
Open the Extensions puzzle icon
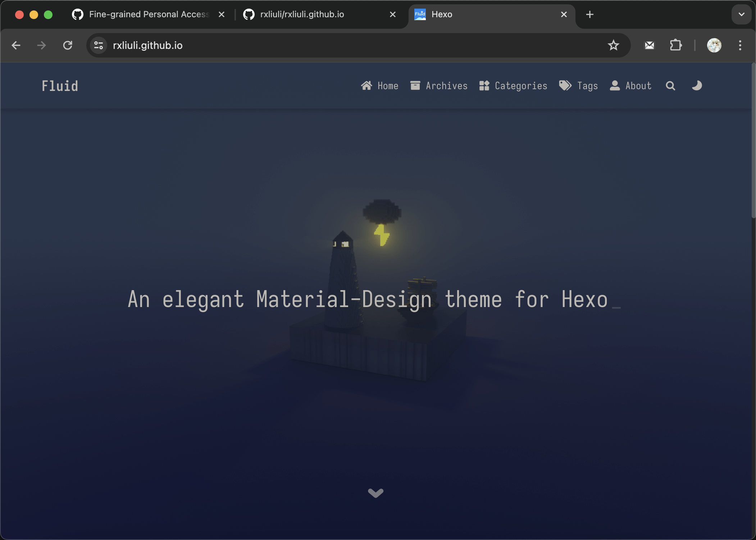click(x=675, y=45)
